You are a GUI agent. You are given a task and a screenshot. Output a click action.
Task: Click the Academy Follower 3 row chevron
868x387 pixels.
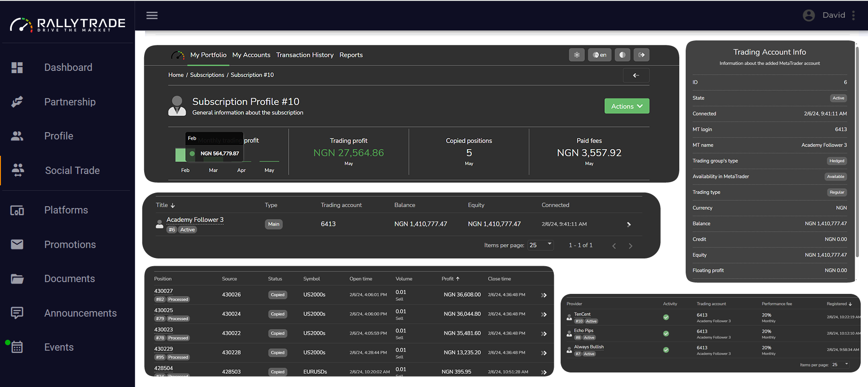[x=629, y=224]
